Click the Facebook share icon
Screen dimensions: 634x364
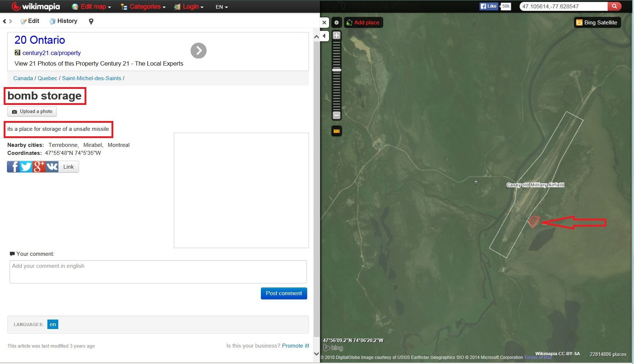coord(13,167)
